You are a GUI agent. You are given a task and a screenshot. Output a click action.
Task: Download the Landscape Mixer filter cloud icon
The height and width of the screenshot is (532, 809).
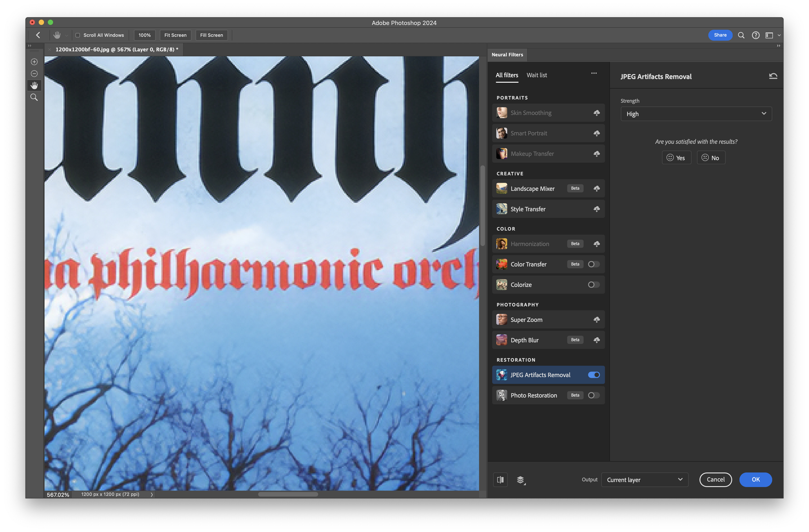pos(597,189)
